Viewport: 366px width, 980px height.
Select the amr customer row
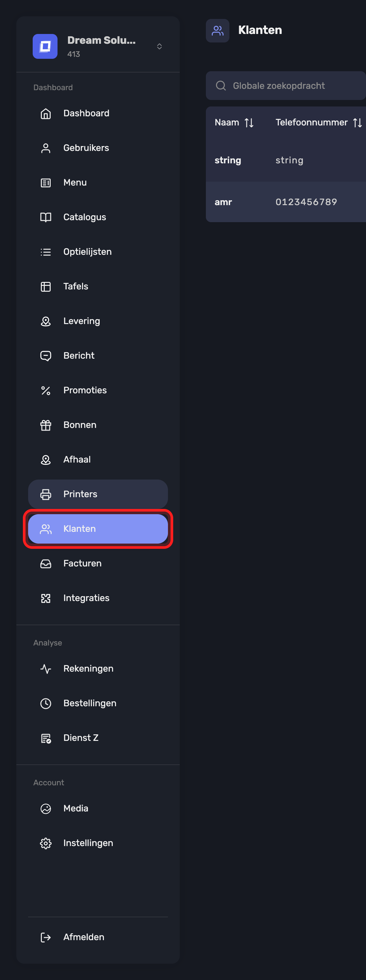(286, 202)
